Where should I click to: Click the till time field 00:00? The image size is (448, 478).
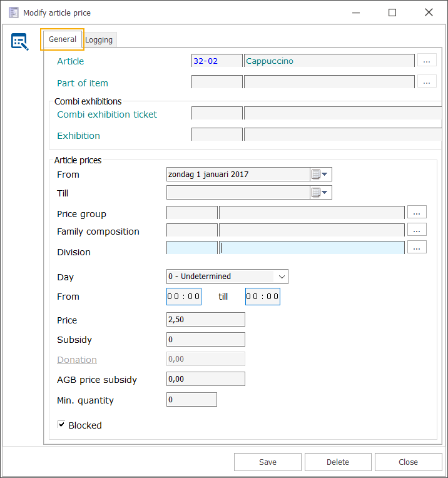263,297
